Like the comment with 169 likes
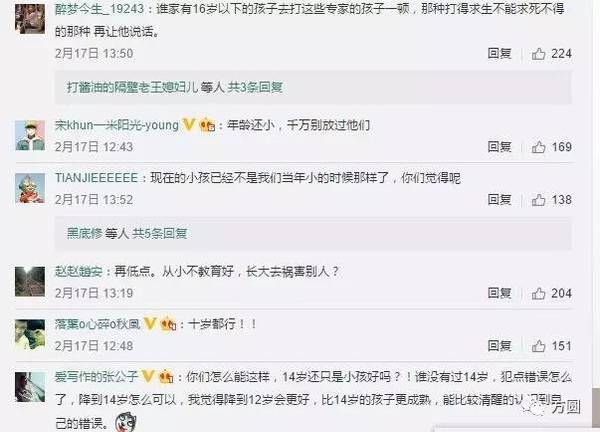 [538, 147]
